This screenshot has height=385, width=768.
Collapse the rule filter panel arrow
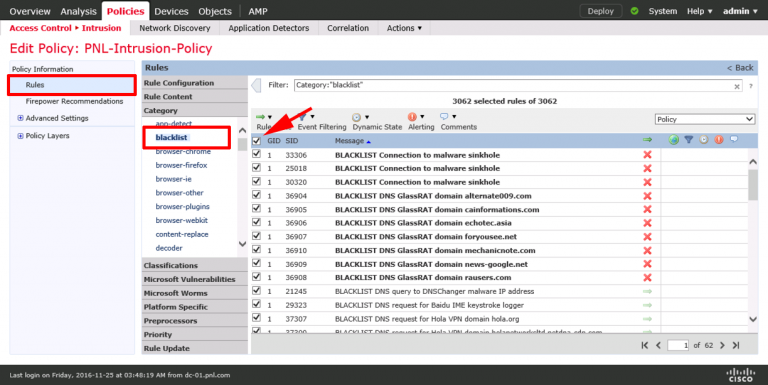coord(256,86)
